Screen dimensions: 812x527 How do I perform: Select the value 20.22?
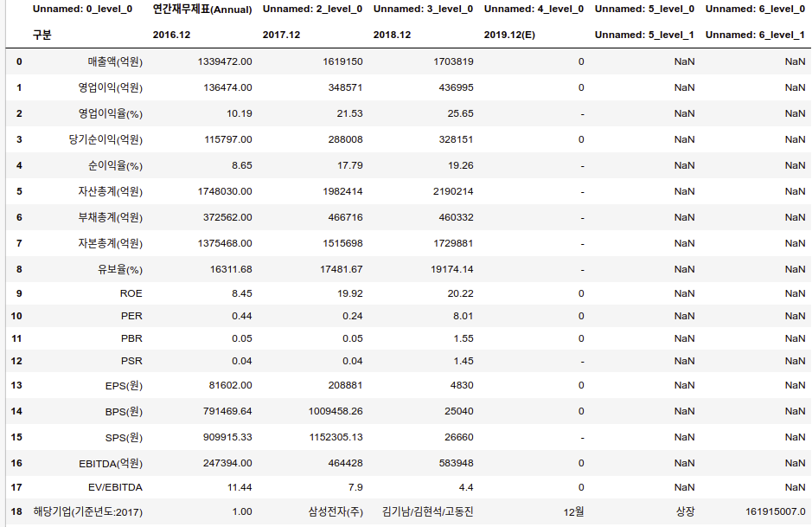tap(460, 293)
